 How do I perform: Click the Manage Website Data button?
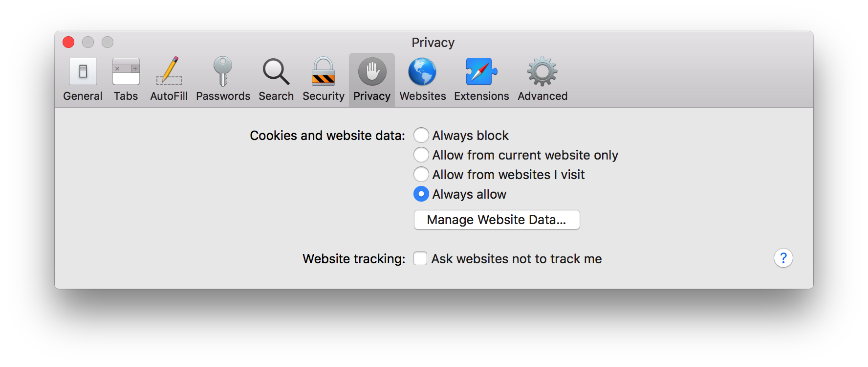click(497, 220)
